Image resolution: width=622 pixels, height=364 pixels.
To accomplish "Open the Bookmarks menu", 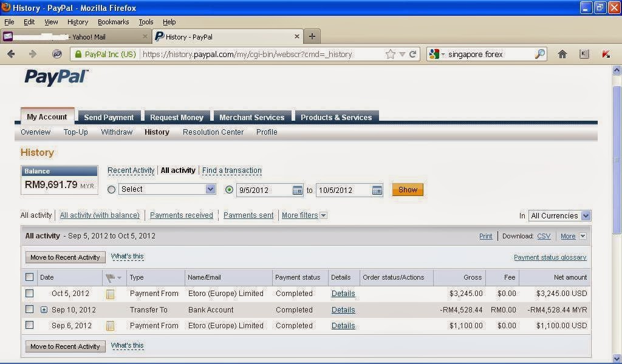I will click(114, 22).
